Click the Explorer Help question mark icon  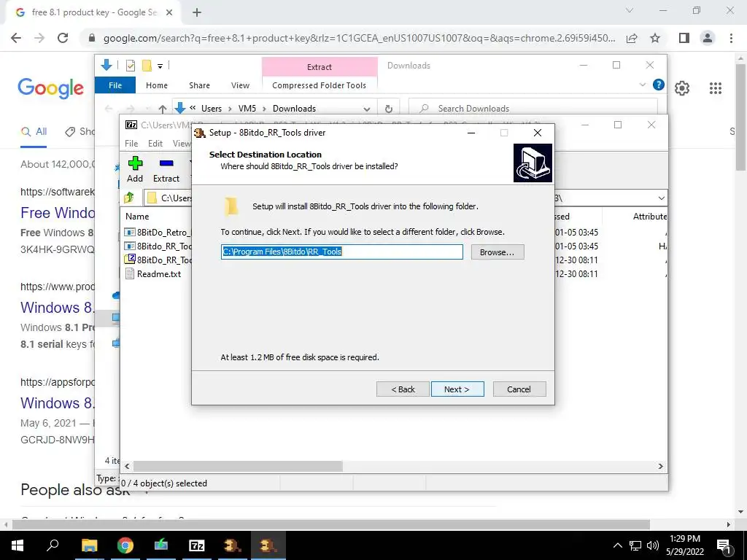point(659,85)
